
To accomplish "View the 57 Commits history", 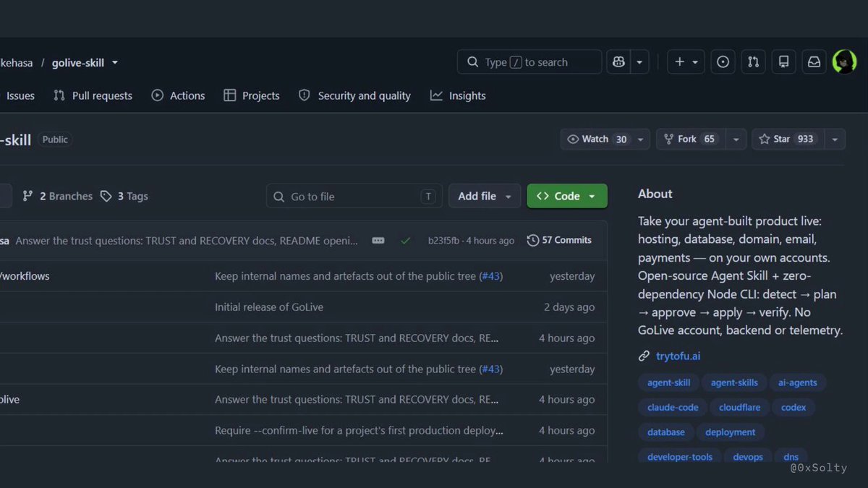I will point(559,240).
